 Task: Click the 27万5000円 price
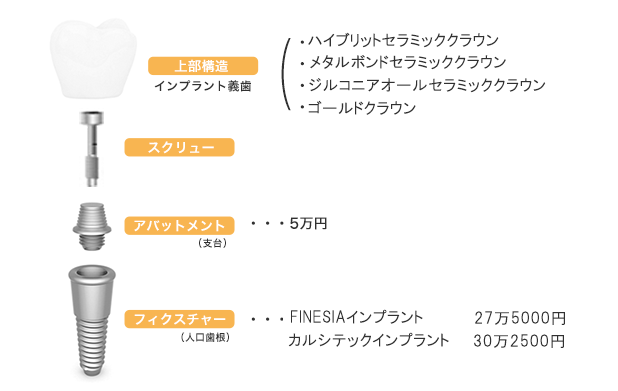point(520,318)
